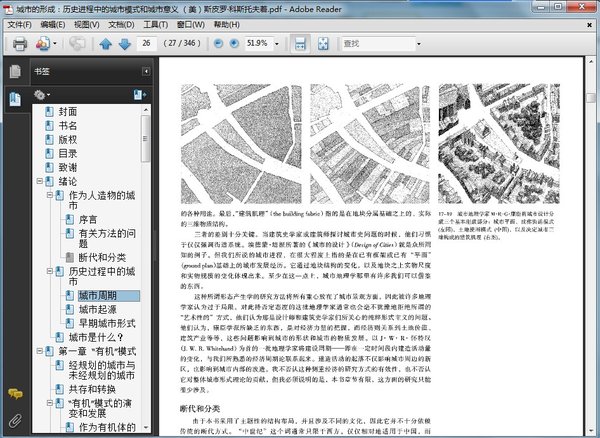Click the page number field showing 26
This screenshot has height=438, width=600.
click(x=147, y=43)
